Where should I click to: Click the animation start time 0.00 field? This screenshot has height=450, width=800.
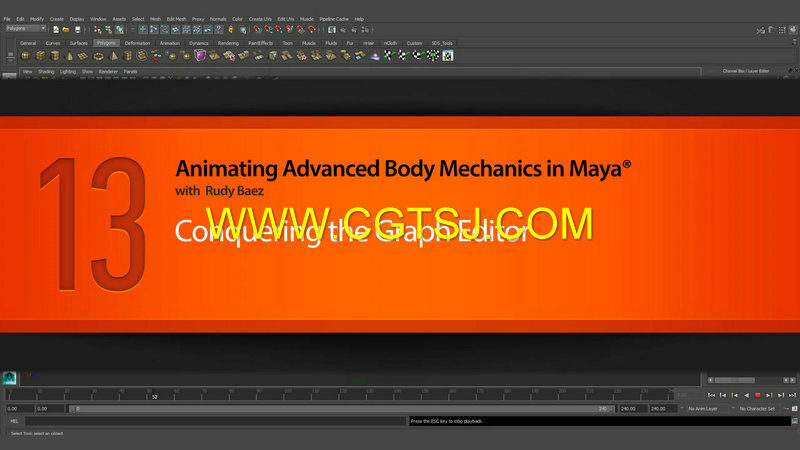coord(19,409)
